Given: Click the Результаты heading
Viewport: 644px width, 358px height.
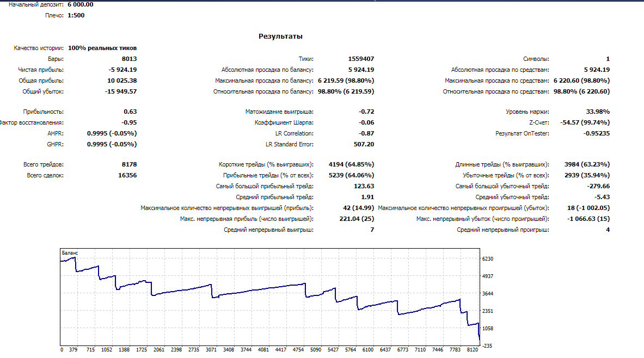Looking at the screenshot, I should click(x=280, y=36).
